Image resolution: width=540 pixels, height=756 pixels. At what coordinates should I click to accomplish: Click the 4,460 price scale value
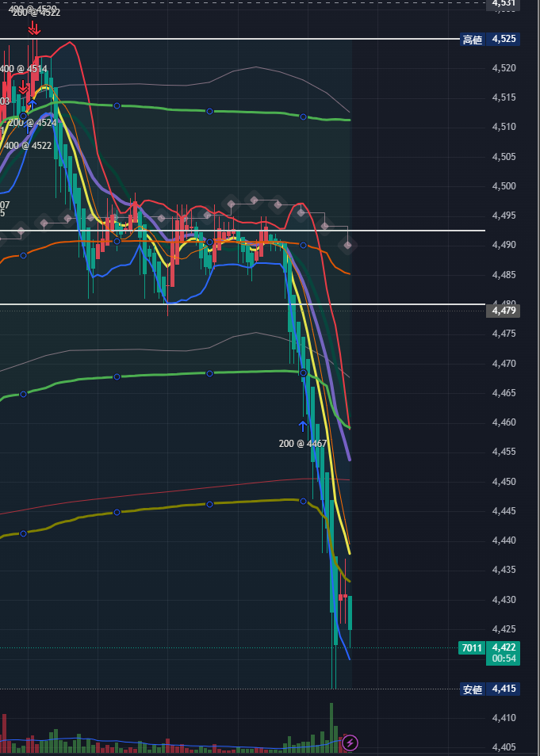click(x=504, y=422)
